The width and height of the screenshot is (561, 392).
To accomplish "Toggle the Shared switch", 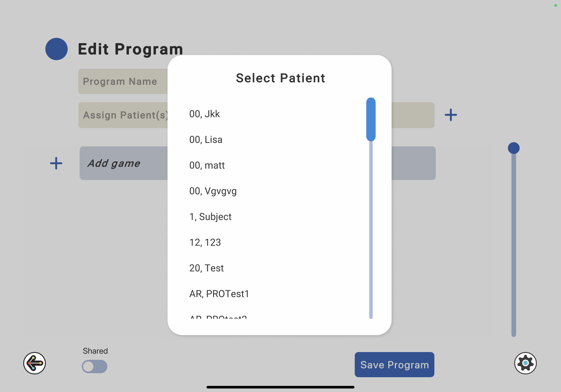I will 95,366.
